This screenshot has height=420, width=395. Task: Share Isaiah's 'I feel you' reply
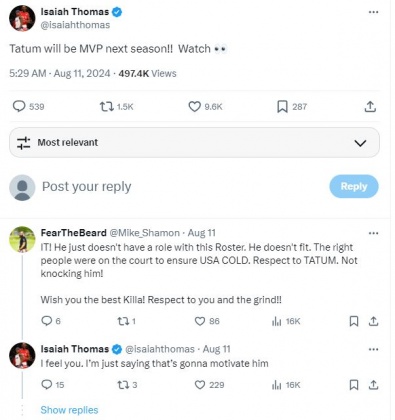(x=373, y=385)
